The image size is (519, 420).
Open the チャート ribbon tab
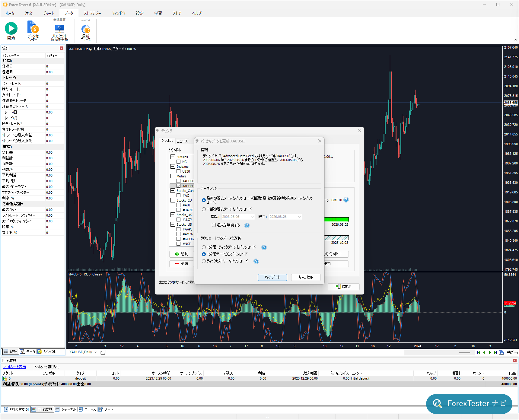coord(49,13)
